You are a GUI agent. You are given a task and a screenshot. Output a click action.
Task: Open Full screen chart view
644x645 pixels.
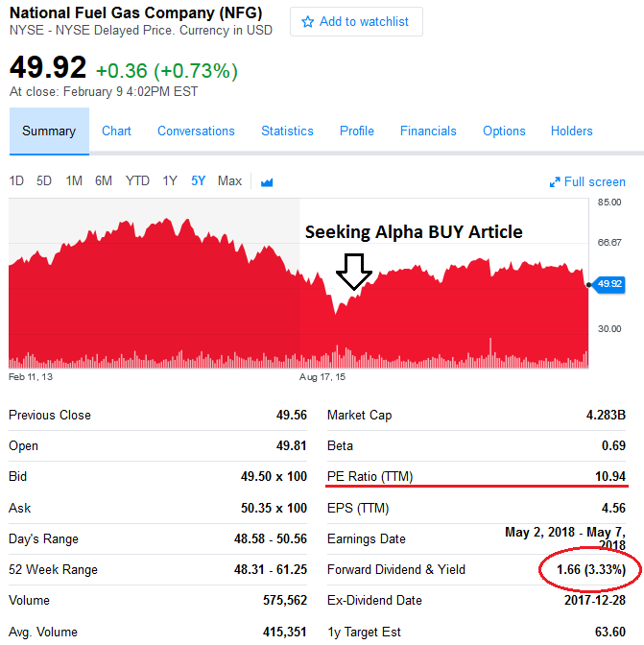[x=587, y=181]
